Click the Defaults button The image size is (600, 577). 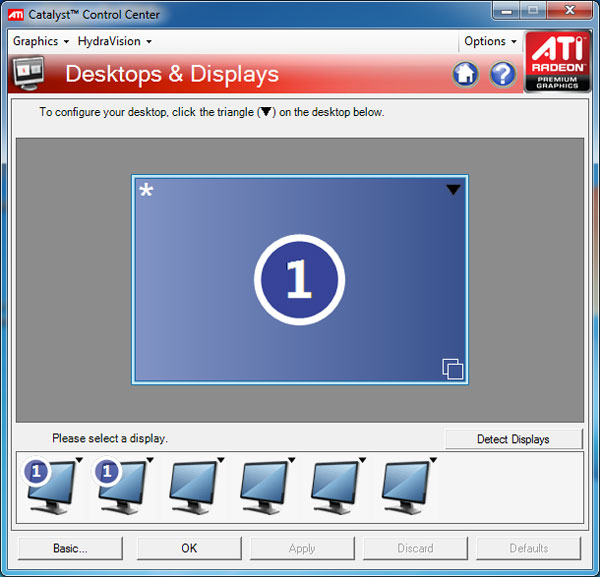528,548
